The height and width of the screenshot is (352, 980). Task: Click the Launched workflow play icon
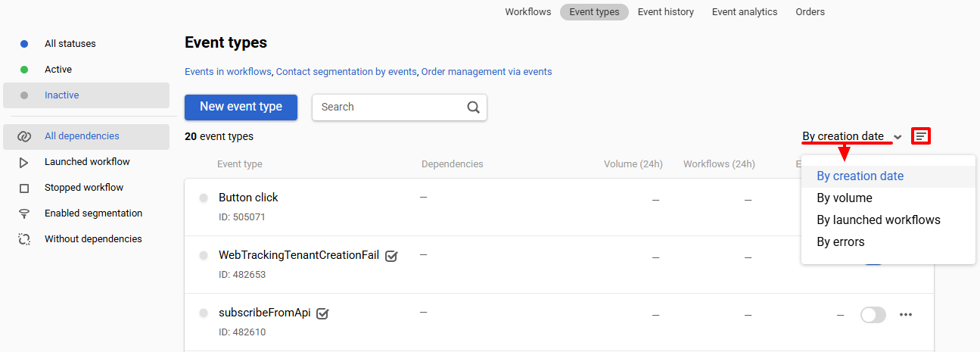[x=24, y=162]
